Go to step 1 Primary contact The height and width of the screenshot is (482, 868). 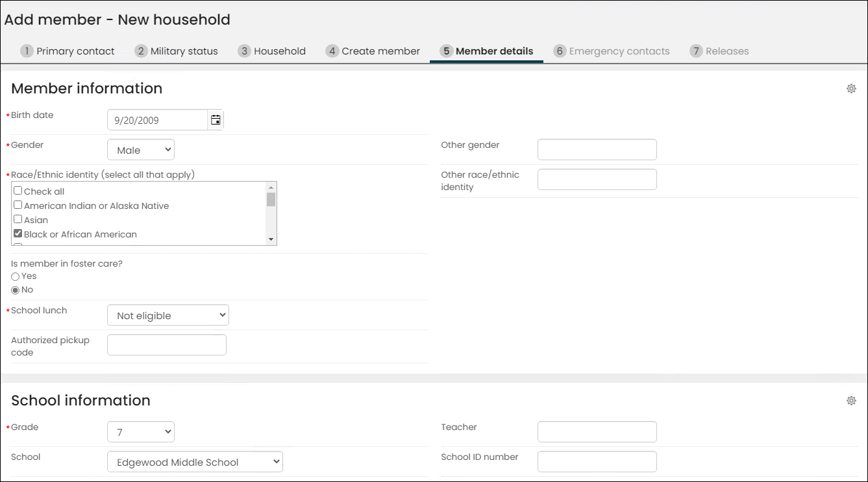pos(68,51)
